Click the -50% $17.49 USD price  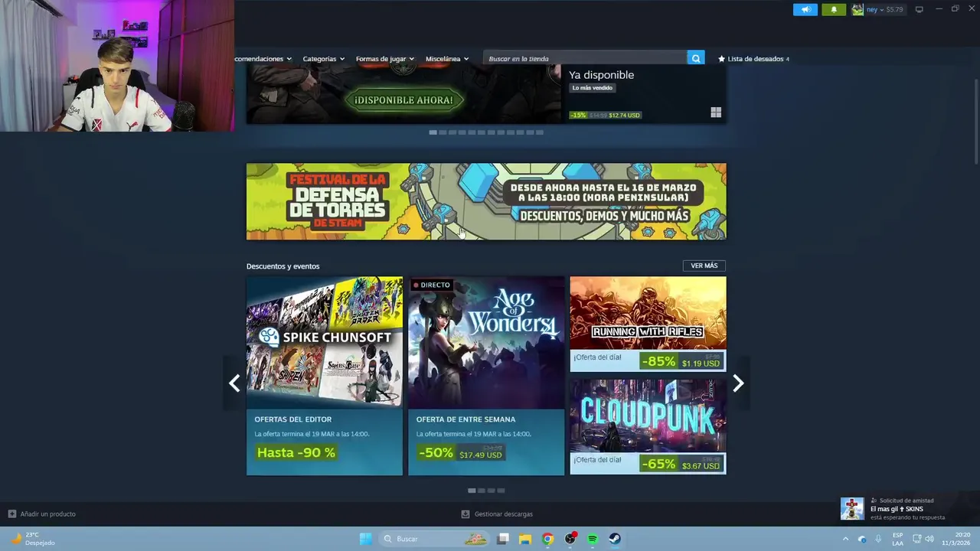461,453
